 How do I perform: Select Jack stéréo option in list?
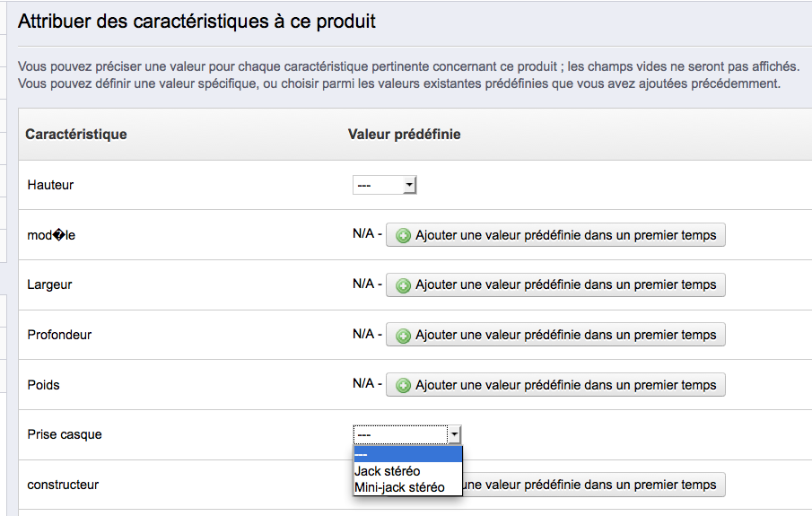click(388, 471)
